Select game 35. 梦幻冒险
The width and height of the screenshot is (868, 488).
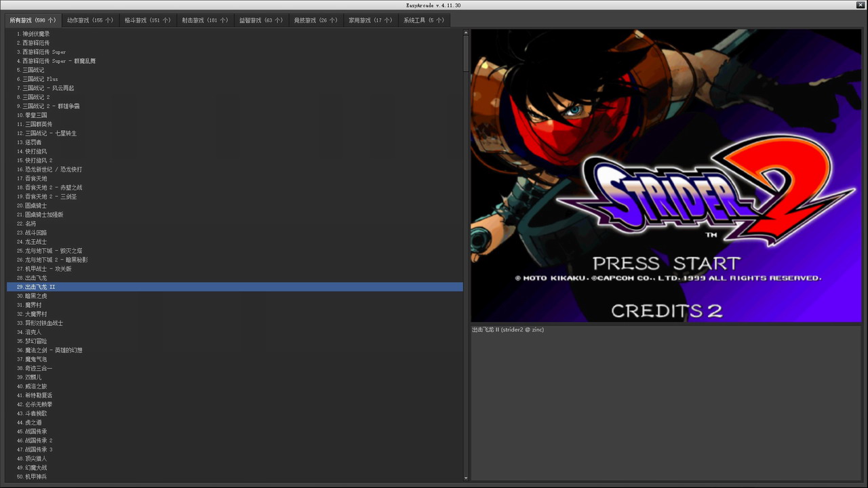point(235,341)
